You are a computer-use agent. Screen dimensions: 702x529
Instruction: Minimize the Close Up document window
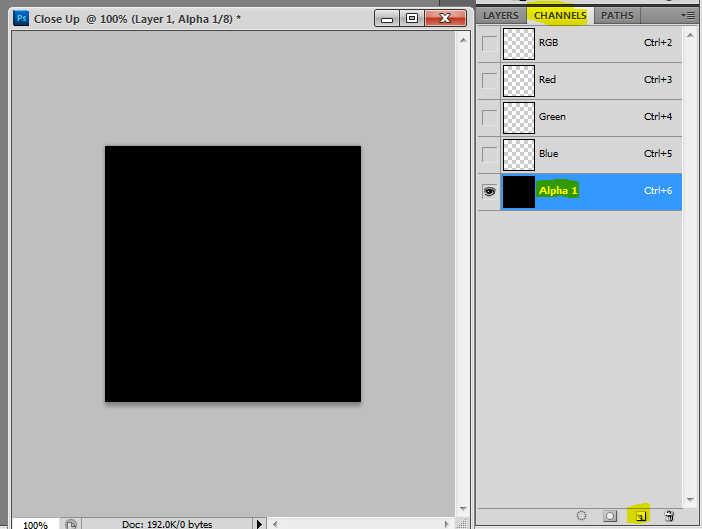[x=387, y=18]
